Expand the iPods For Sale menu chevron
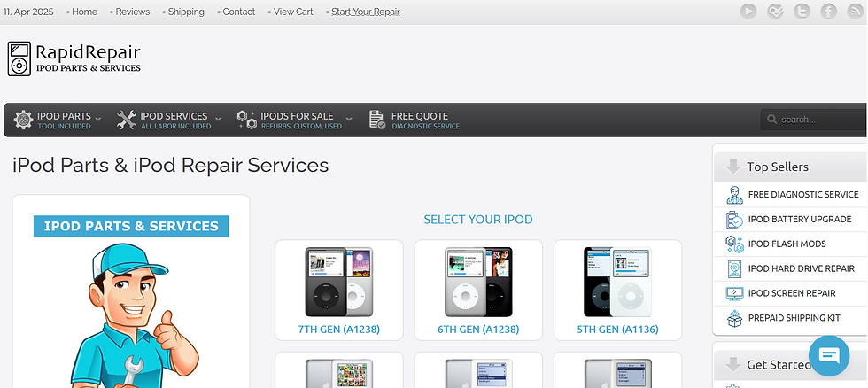The width and height of the screenshot is (868, 388). coord(349,119)
